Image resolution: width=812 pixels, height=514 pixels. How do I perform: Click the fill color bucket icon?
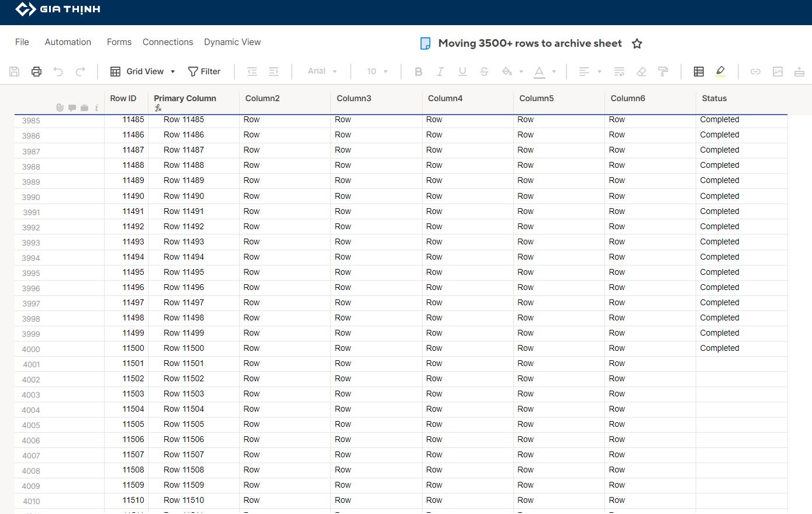[x=507, y=71]
